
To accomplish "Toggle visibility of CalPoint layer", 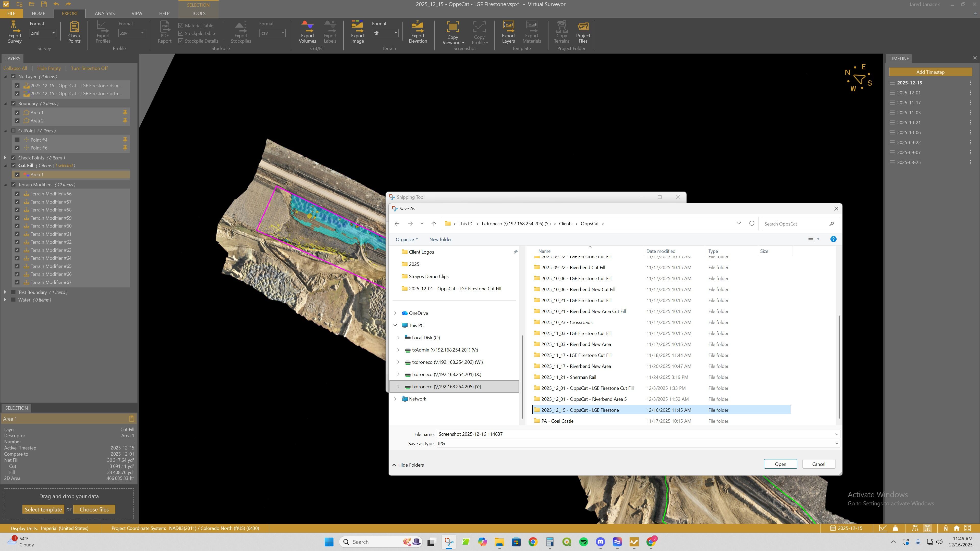I will (13, 131).
